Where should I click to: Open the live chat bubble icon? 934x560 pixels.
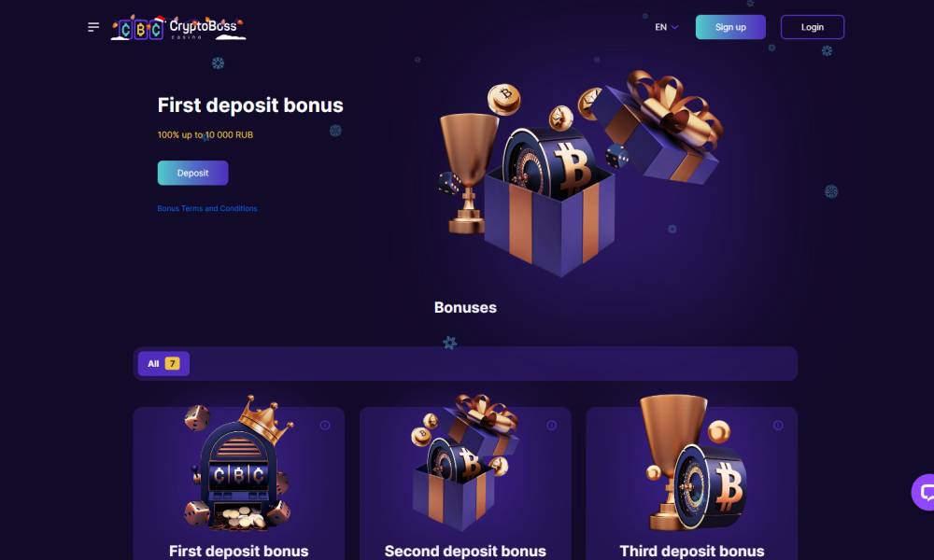point(925,492)
